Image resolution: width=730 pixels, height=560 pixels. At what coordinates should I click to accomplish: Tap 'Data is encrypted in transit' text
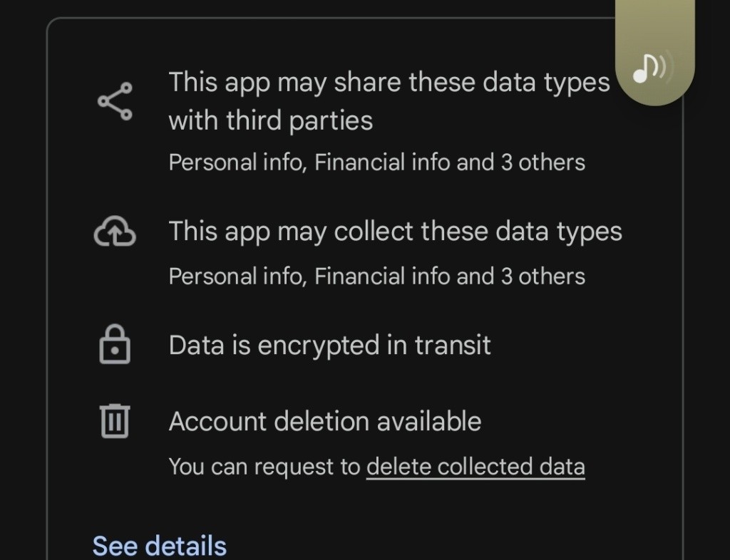click(329, 346)
